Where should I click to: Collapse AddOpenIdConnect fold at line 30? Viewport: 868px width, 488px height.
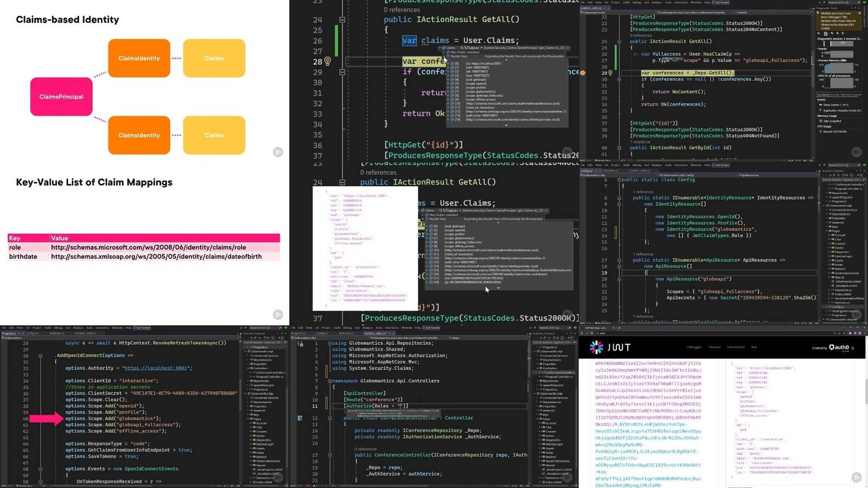click(x=40, y=356)
